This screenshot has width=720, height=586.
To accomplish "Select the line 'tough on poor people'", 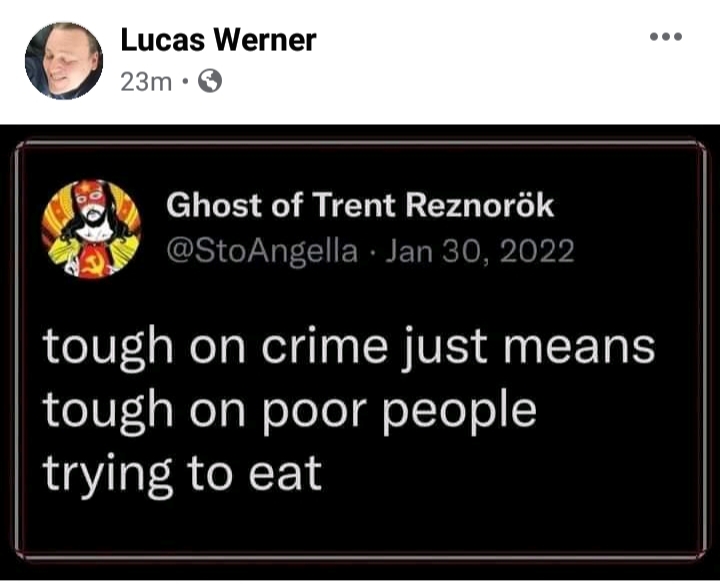I will click(x=290, y=411).
